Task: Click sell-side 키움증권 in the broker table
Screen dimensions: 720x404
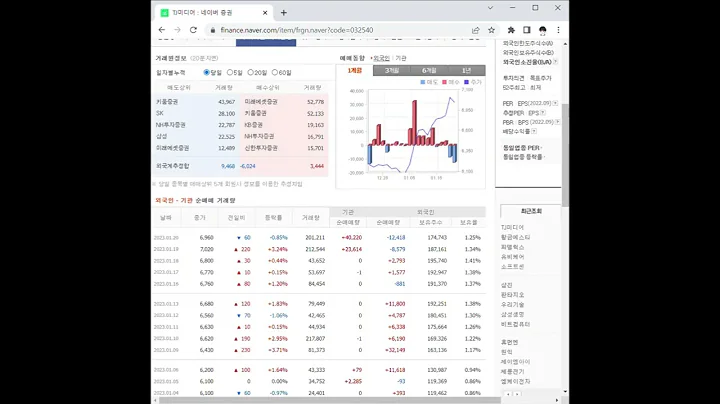Action: [x=167, y=101]
